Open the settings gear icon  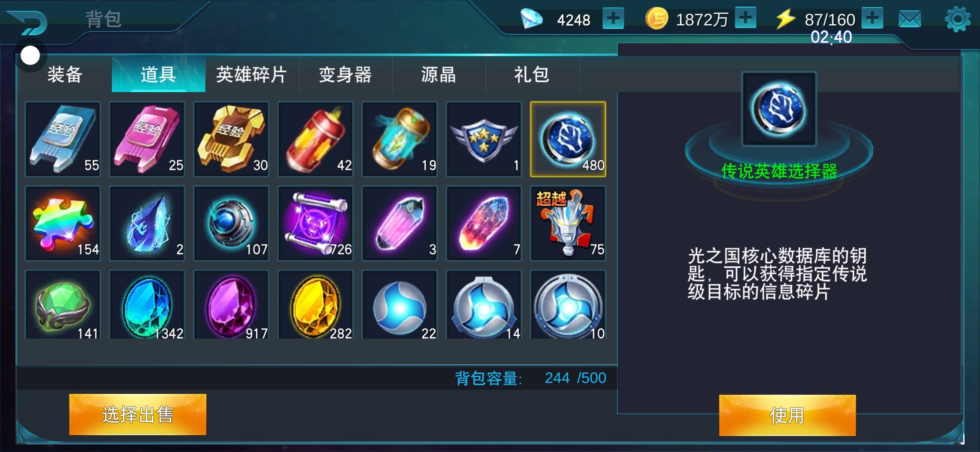point(957,19)
